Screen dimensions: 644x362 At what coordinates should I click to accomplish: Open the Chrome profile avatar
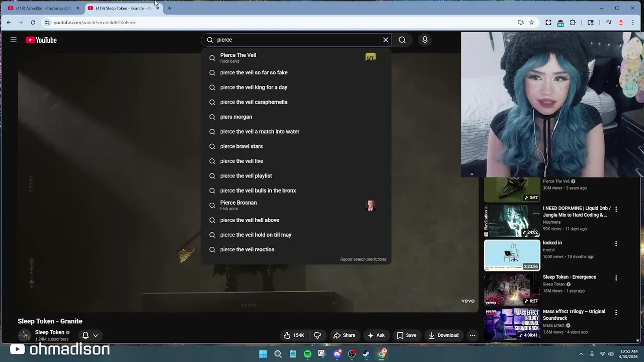[x=621, y=22]
